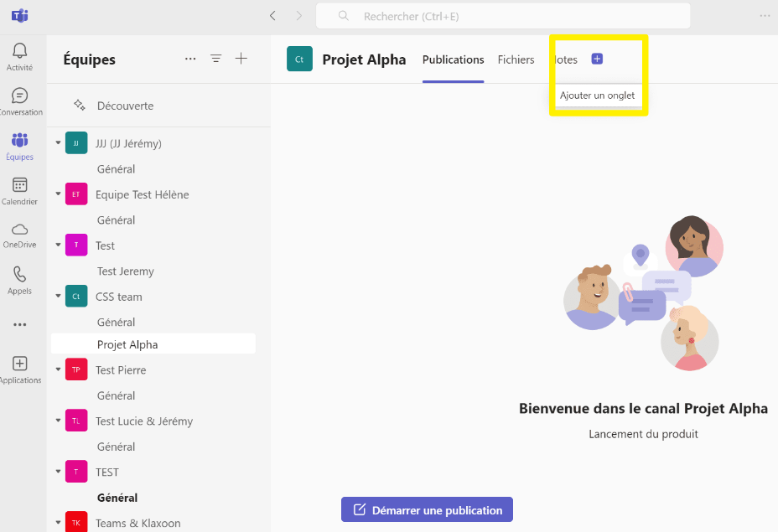
Task: Select the Publications tab
Action: pyautogui.click(x=453, y=59)
